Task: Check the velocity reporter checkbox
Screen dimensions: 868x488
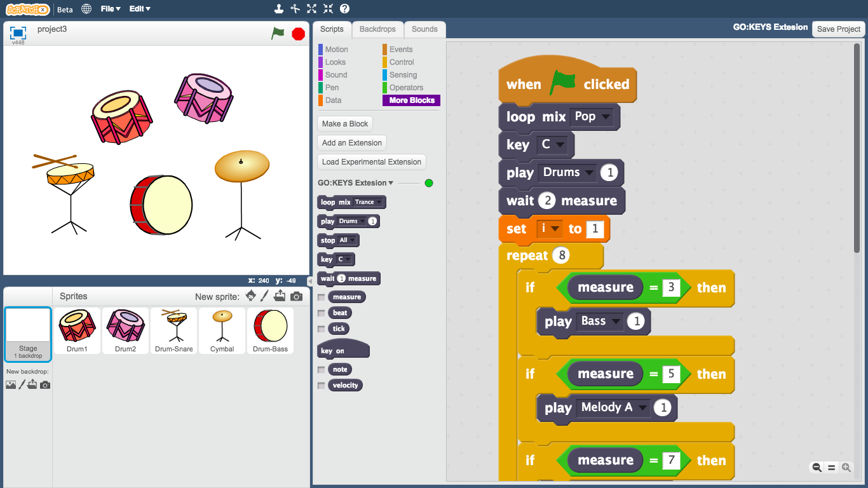Action: 322,386
